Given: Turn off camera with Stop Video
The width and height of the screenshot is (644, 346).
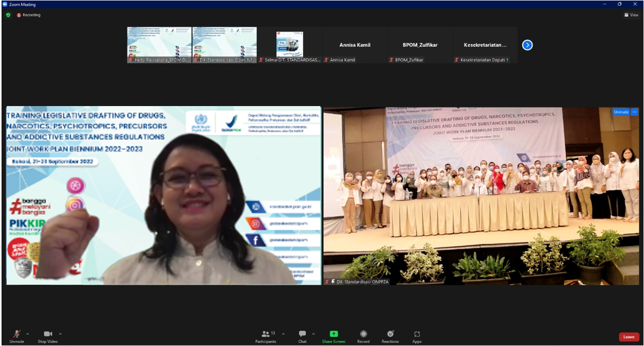Looking at the screenshot, I should [x=48, y=335].
